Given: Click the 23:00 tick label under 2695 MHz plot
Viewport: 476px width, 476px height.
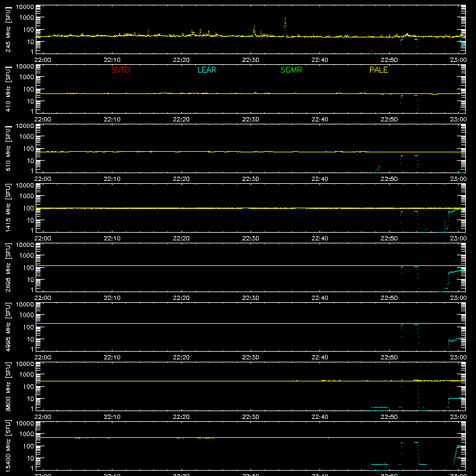Looking at the screenshot, I should pyautogui.click(x=458, y=298).
